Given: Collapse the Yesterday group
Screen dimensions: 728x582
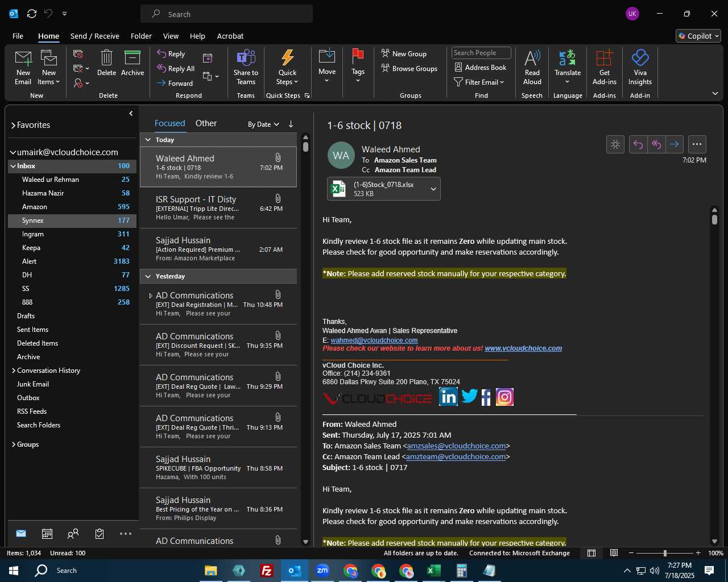Looking at the screenshot, I should point(148,276).
